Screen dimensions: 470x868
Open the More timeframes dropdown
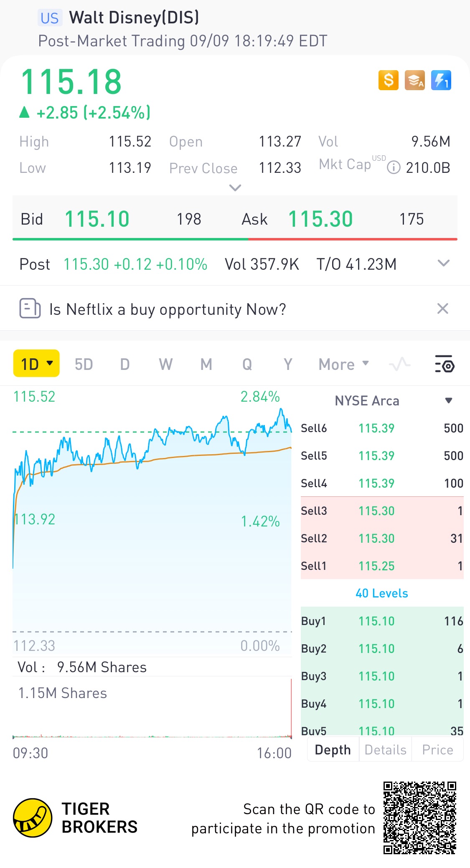tap(343, 364)
